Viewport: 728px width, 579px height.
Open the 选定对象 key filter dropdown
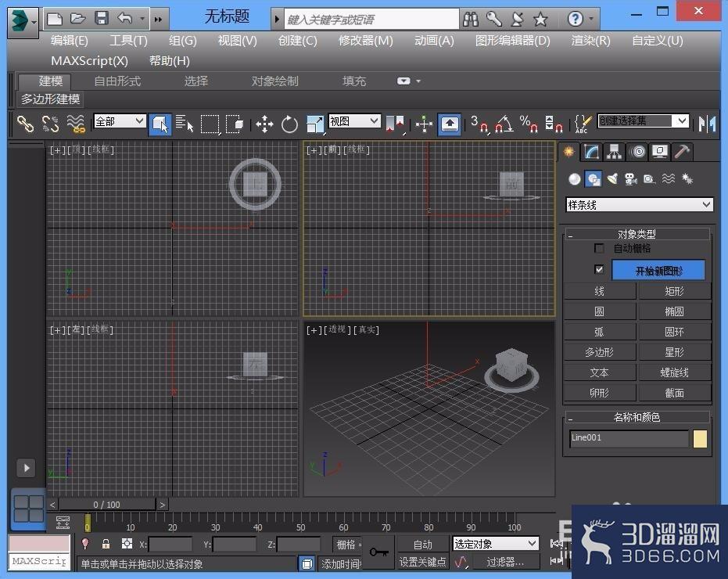(x=496, y=543)
